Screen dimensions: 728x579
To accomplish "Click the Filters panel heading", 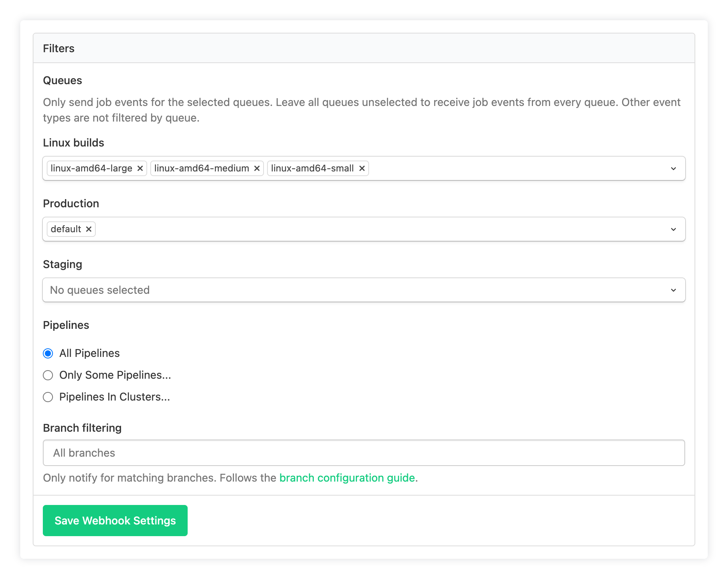I will pyautogui.click(x=59, y=48).
